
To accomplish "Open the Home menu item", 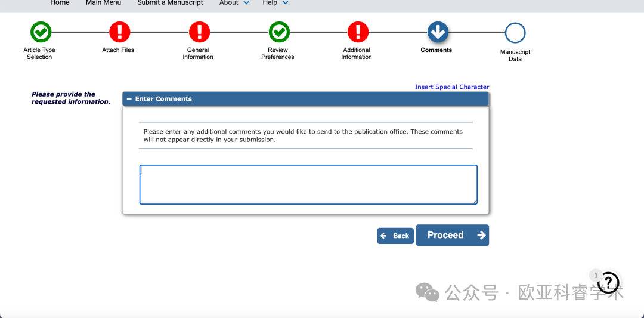I will (60, 3).
